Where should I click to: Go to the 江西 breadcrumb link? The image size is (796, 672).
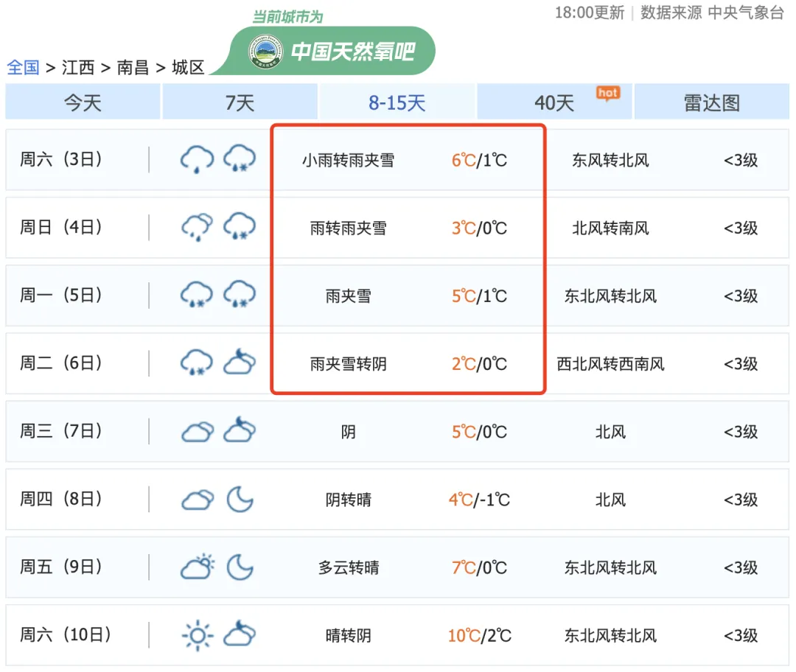pos(78,68)
